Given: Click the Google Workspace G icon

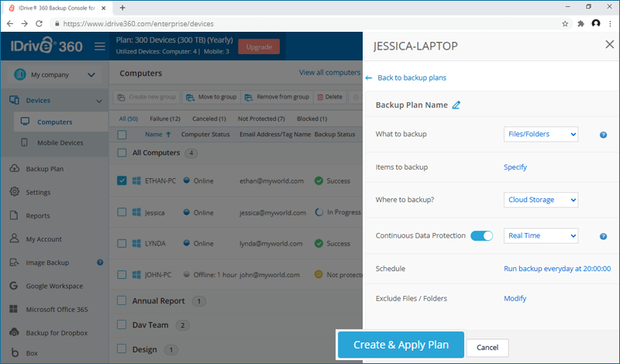Looking at the screenshot, I should tap(13, 286).
